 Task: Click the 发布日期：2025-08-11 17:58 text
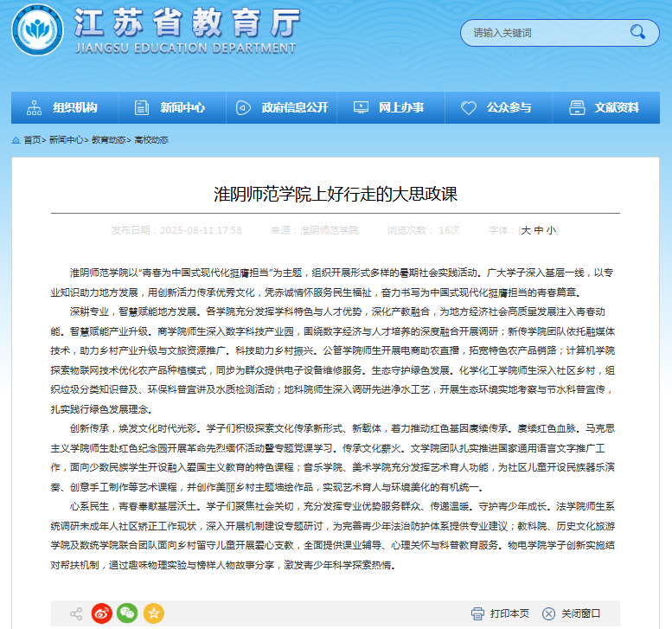176,230
